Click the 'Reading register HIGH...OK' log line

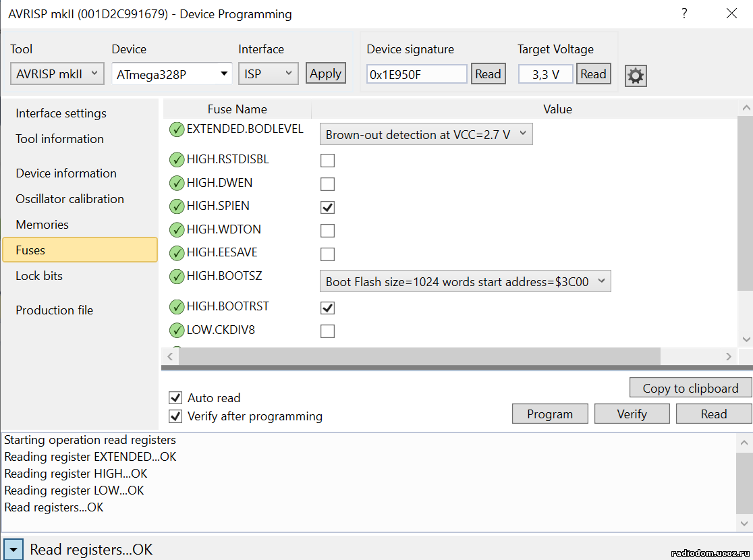[76, 474]
